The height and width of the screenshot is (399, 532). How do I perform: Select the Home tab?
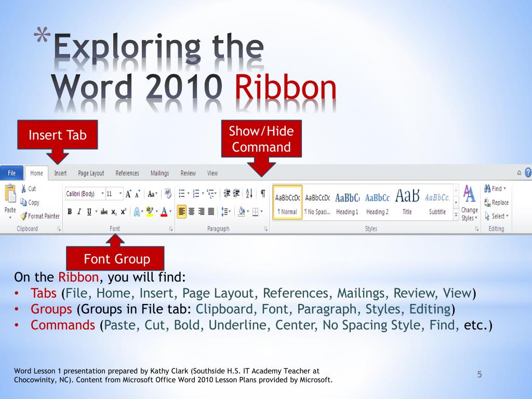click(37, 173)
